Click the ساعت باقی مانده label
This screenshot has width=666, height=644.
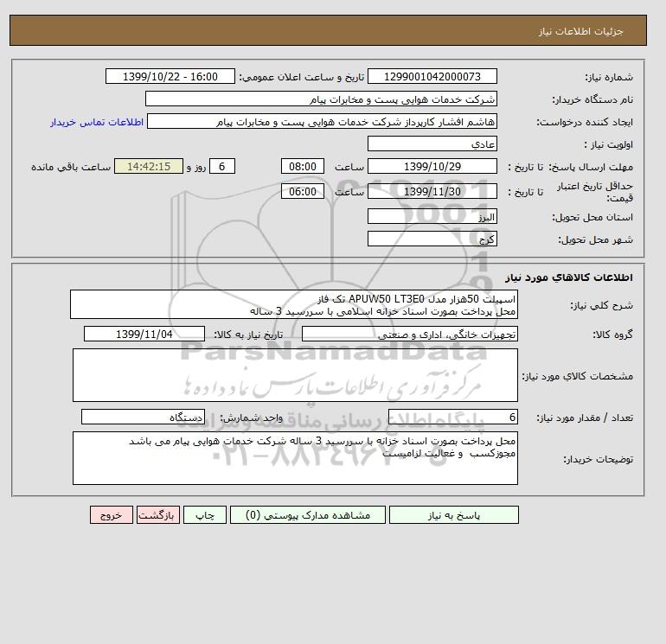(x=71, y=167)
